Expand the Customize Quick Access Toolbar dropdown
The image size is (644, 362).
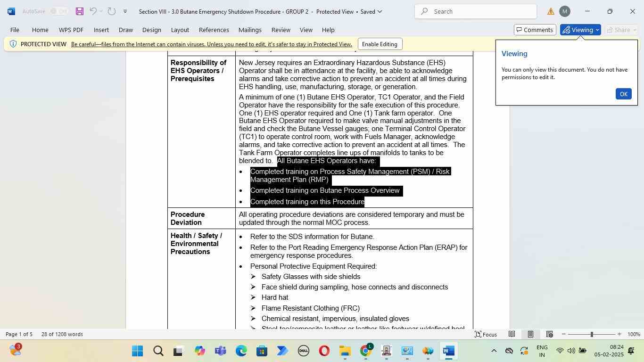click(125, 11)
